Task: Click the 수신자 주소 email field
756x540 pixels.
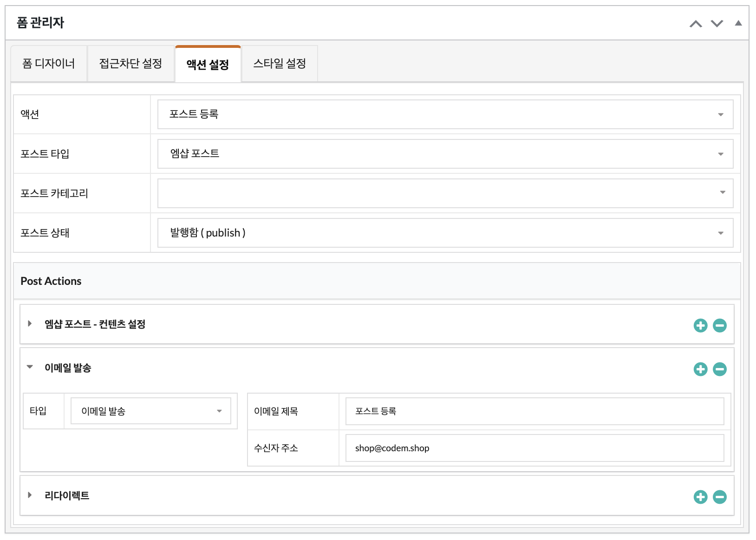Action: click(x=534, y=448)
